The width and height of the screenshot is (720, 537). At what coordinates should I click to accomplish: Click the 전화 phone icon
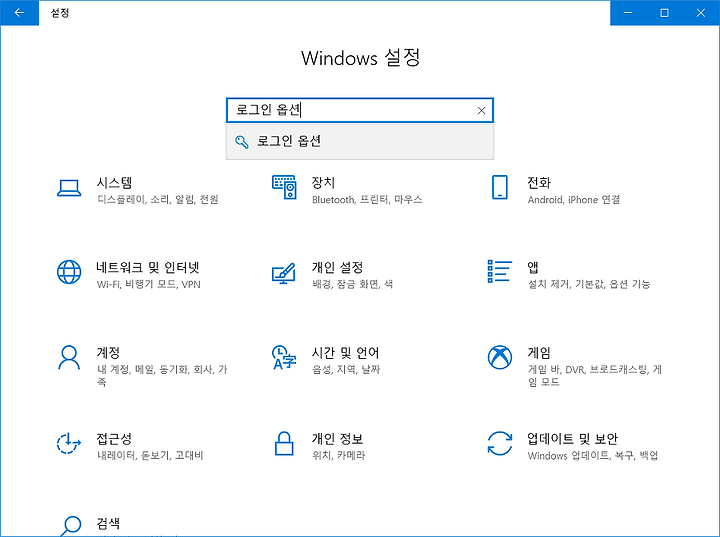[500, 187]
